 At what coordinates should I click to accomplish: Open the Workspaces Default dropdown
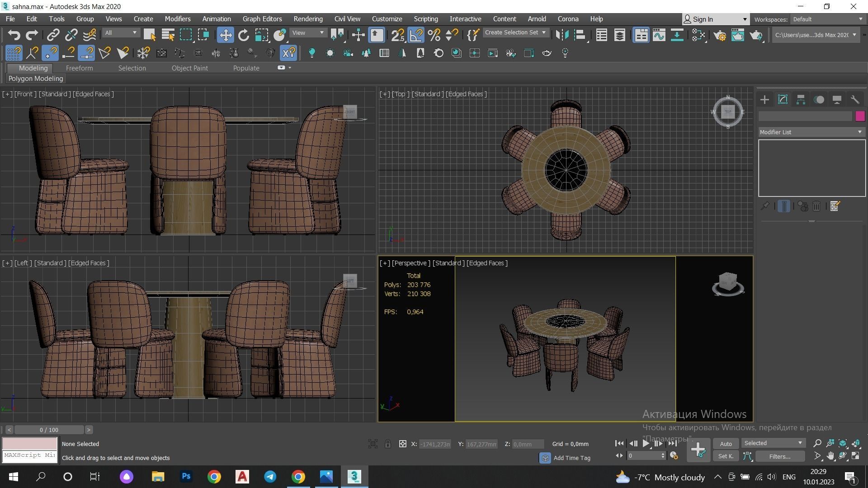[x=828, y=19]
